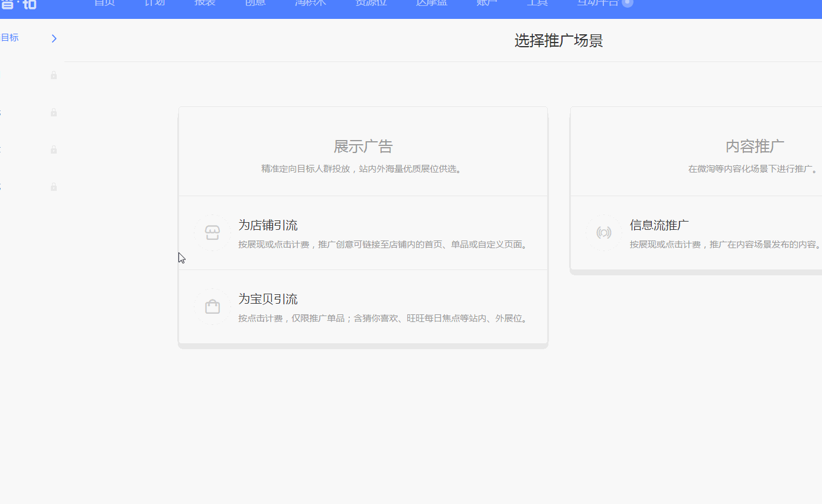822x504 pixels.
Task: Click the page title 选择推广场景
Action: tap(559, 41)
